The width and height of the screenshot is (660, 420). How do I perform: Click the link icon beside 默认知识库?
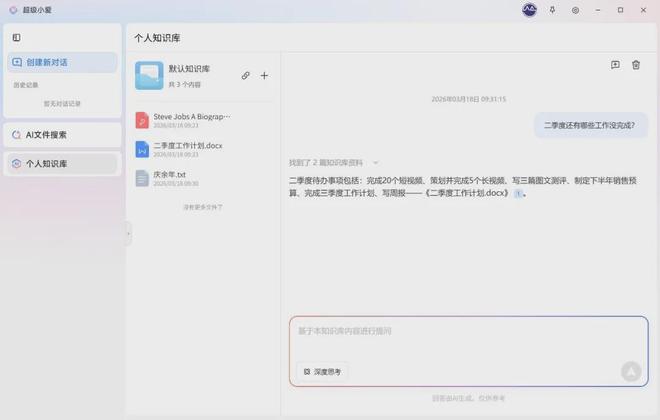click(246, 75)
